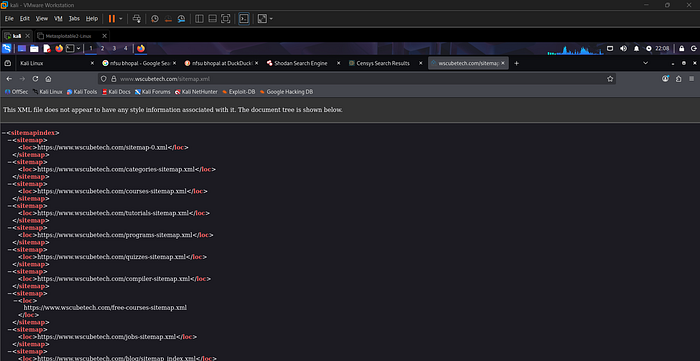Collapse the sitemapindex root XML node

click(4, 133)
